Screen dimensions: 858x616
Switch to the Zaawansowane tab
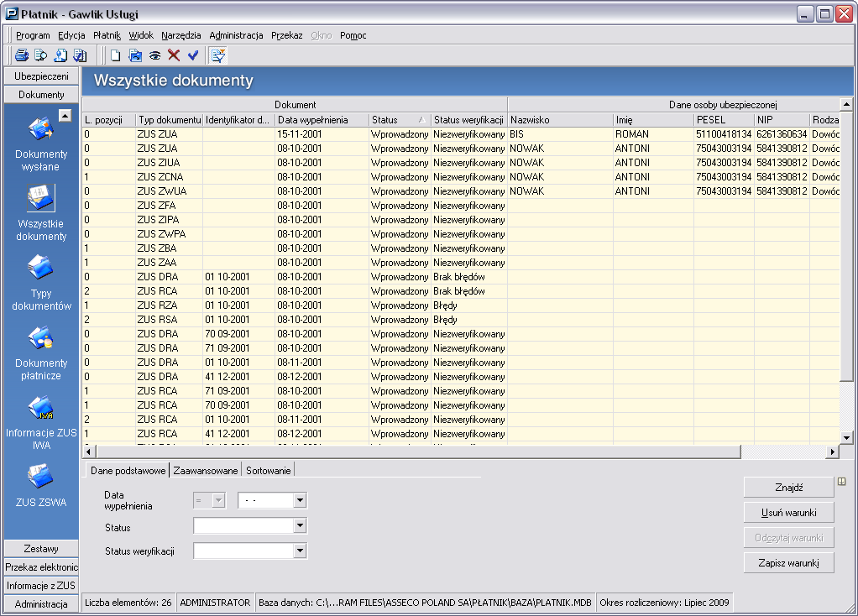click(206, 471)
